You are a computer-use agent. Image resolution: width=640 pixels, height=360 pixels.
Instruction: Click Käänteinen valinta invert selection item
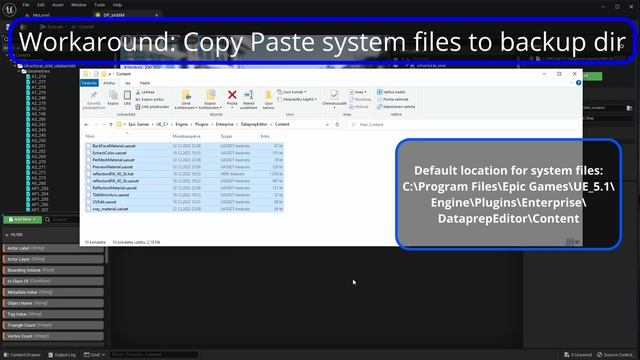tap(396, 107)
